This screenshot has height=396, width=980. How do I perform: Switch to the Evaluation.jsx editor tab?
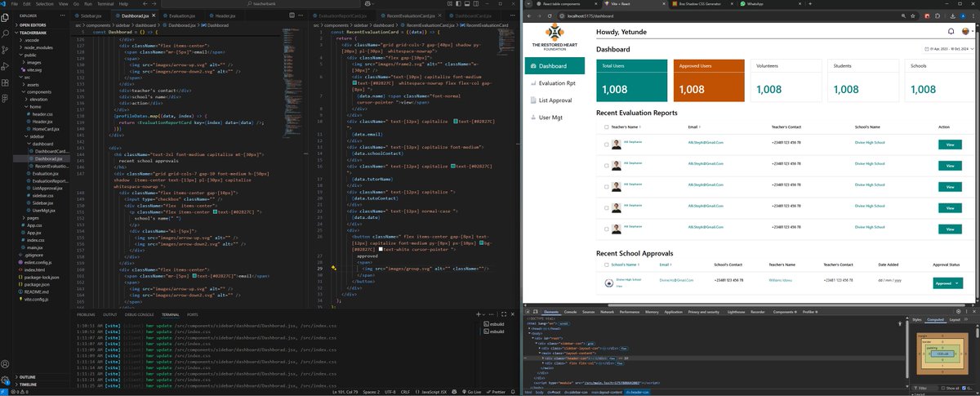tap(182, 16)
